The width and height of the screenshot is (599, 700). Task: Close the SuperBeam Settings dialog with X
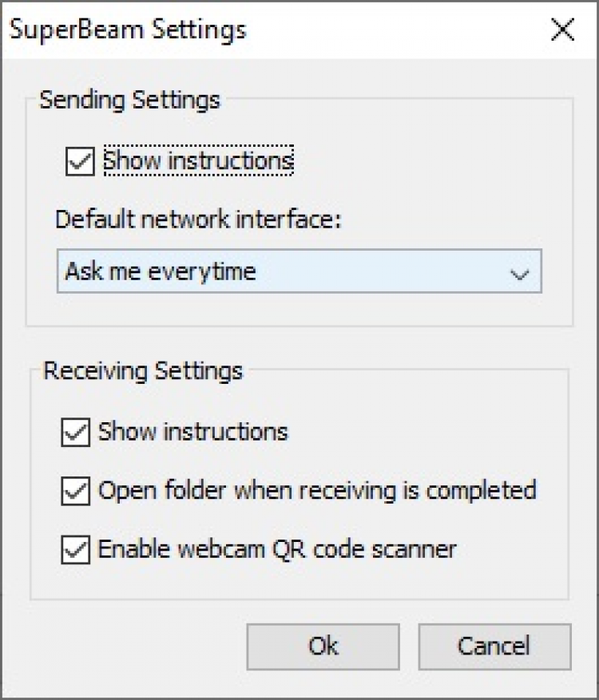pyautogui.click(x=562, y=30)
